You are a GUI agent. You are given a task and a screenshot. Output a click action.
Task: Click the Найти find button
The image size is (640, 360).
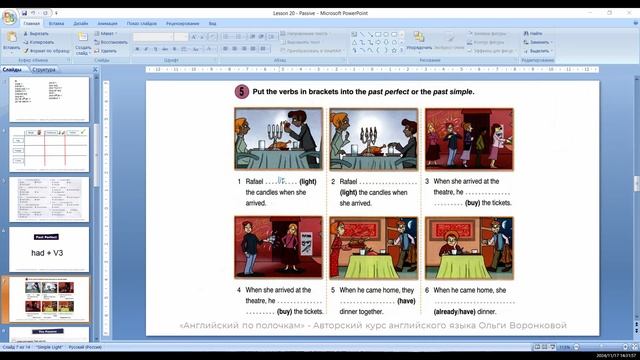pos(533,33)
